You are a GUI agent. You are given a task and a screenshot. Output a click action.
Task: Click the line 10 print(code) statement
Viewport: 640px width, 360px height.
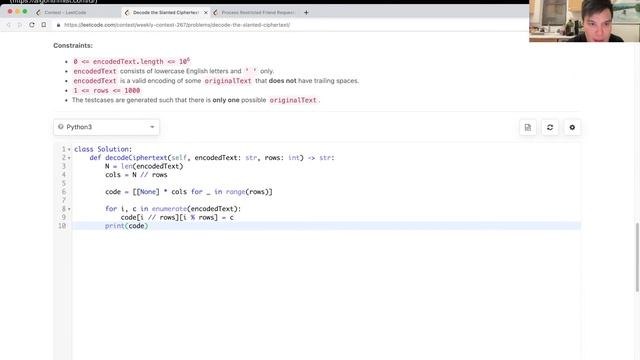click(127, 226)
